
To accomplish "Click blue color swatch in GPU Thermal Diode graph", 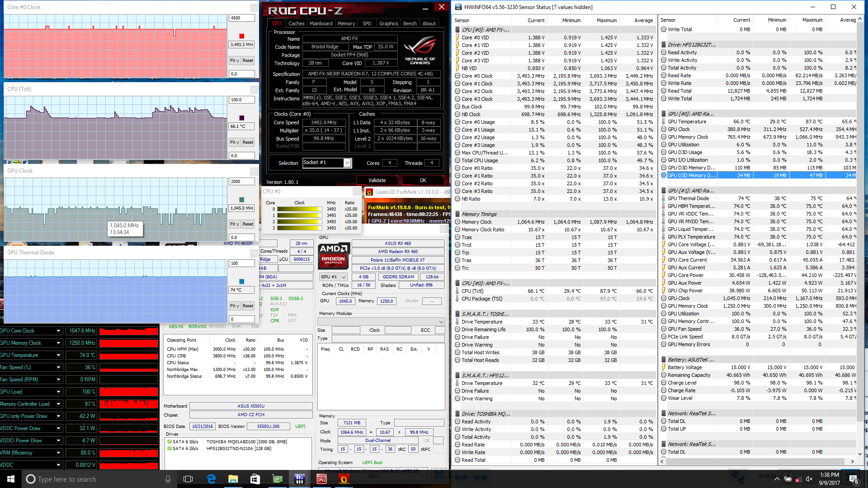I will (x=242, y=282).
